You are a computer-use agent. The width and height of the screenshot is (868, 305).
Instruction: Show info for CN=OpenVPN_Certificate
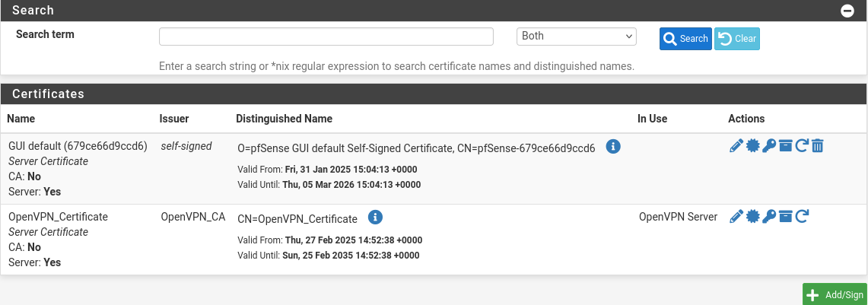375,218
